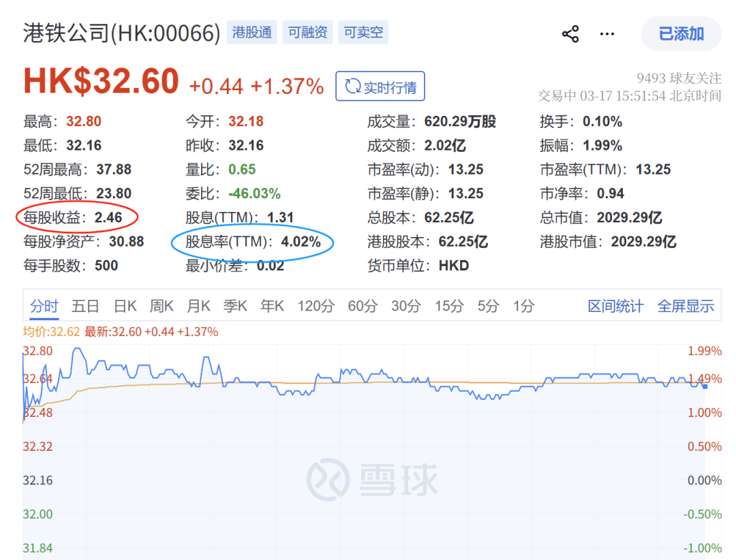This screenshot has width=736, height=560.
Task: Click the 总市值 value 2029.29亿
Action: point(630,217)
